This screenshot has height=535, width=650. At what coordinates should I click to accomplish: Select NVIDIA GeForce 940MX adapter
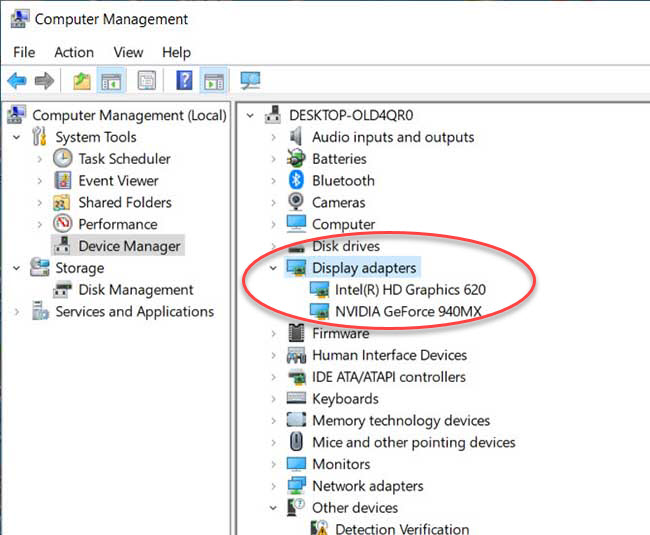(408, 311)
